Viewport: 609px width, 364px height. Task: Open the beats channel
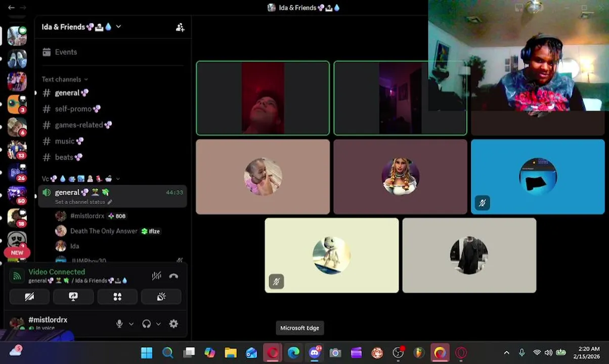click(x=112, y=157)
